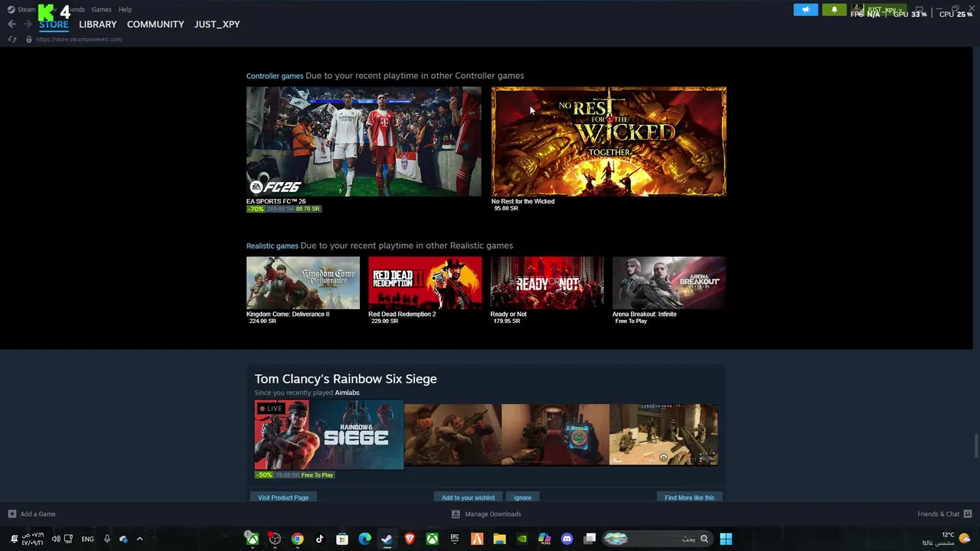Open the Arena Breakout: Infinite thumbnail
Screen dimensions: 980x551
click(x=669, y=283)
